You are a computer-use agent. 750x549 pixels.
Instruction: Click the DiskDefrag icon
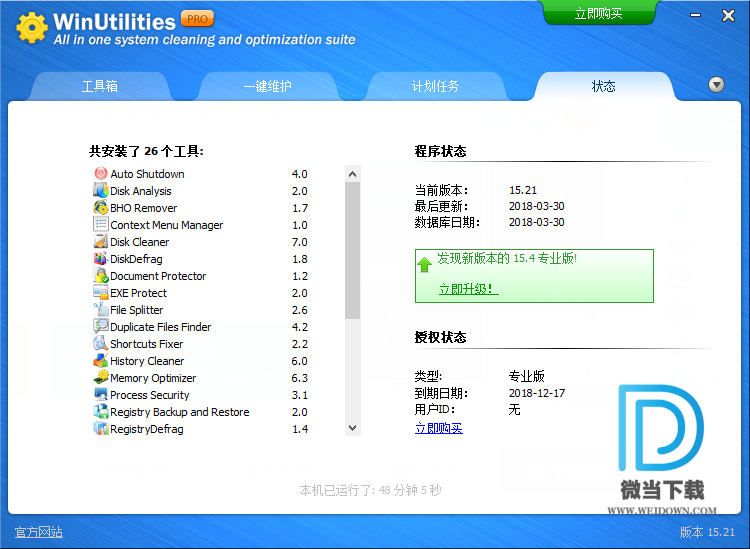point(100,258)
